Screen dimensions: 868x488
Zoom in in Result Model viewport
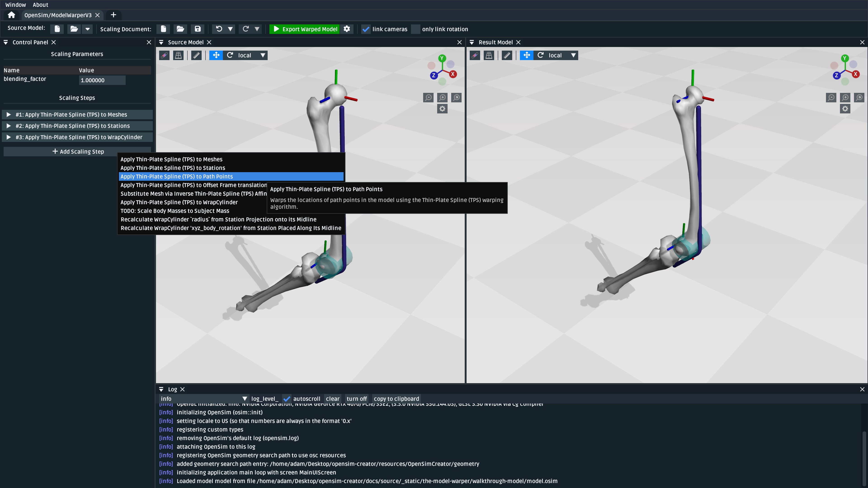(x=845, y=98)
